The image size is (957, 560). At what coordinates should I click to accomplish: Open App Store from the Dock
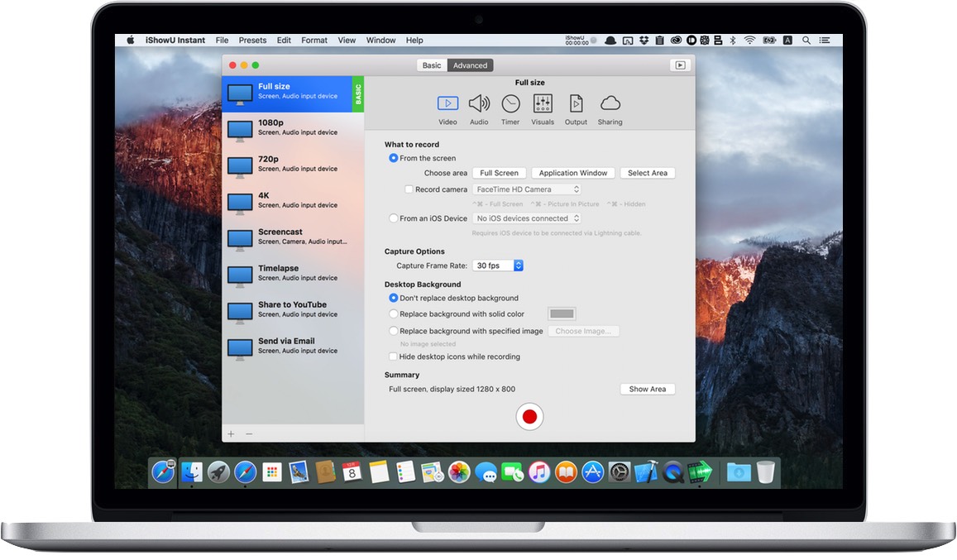592,472
